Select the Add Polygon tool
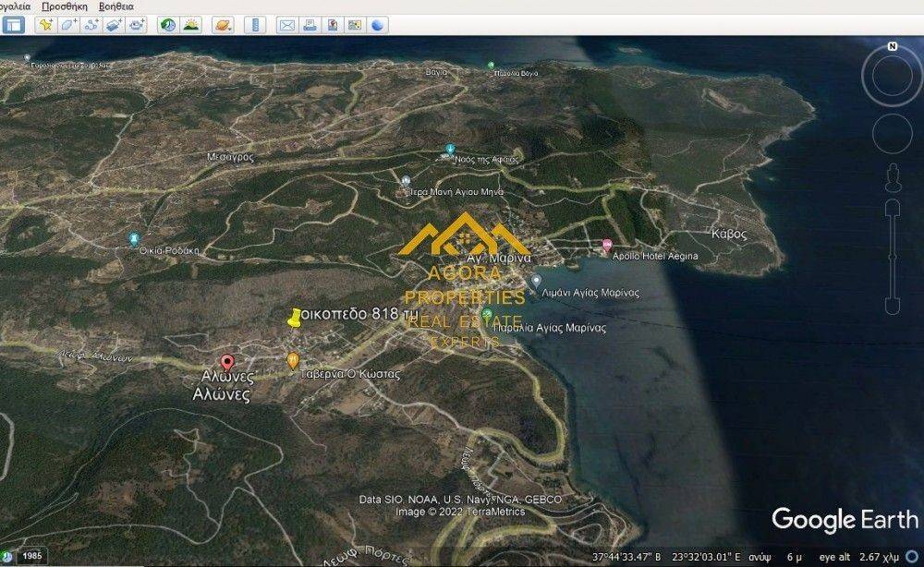Viewport: 924px width, 567px height. 68,25
